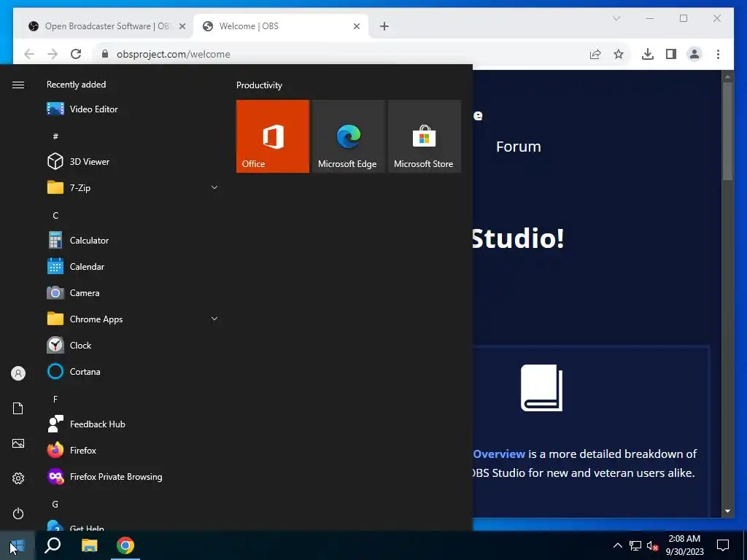Select the '#' letter header
Screen dimensions: 747x560
(55, 136)
